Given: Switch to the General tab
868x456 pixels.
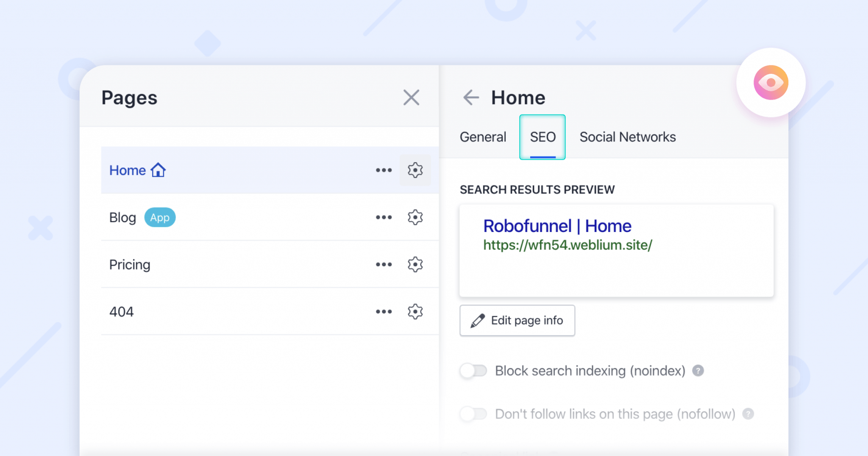Looking at the screenshot, I should 483,137.
